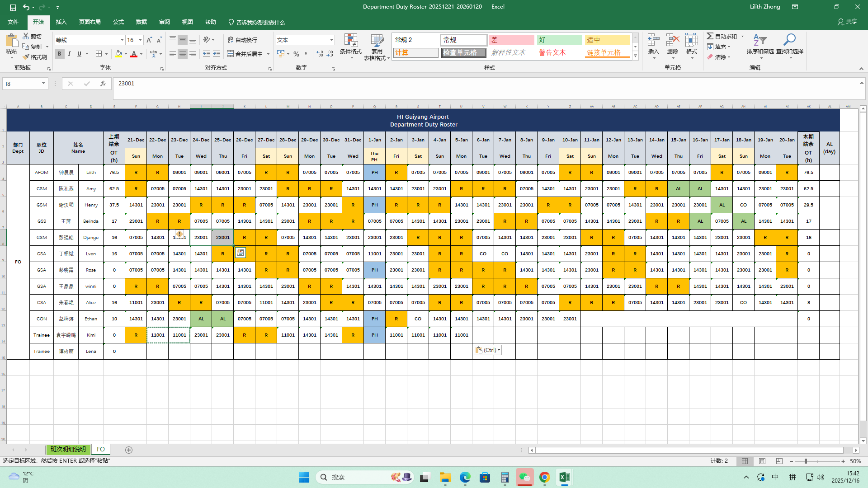The image size is (868, 488).
Task: Click the Insert Function fx icon
Action: [x=103, y=84]
